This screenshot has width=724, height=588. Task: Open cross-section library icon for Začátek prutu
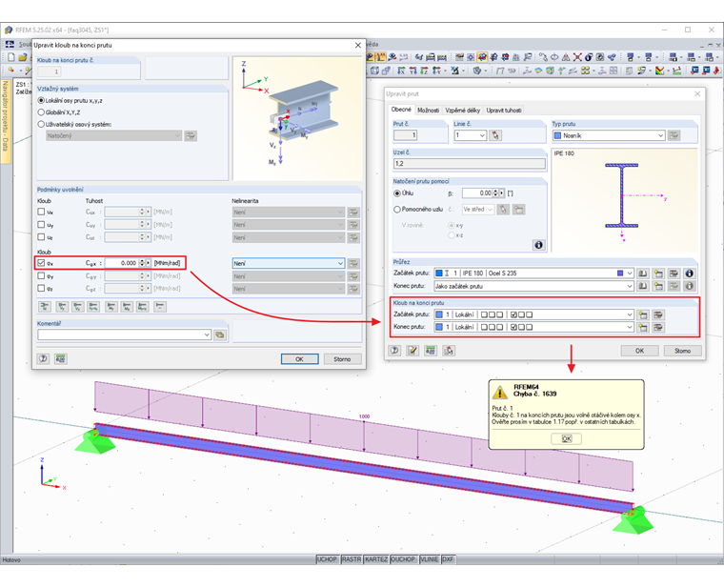[642, 274]
